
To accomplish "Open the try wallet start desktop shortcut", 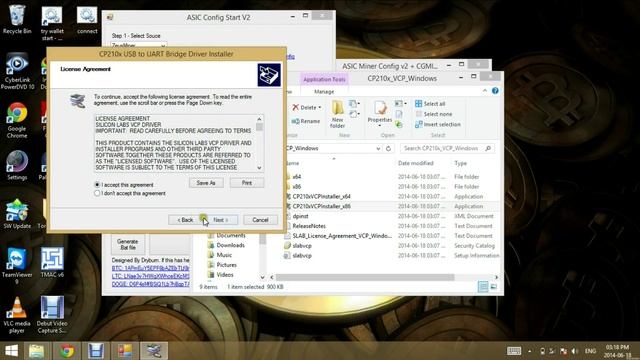I will pyautogui.click(x=52, y=23).
